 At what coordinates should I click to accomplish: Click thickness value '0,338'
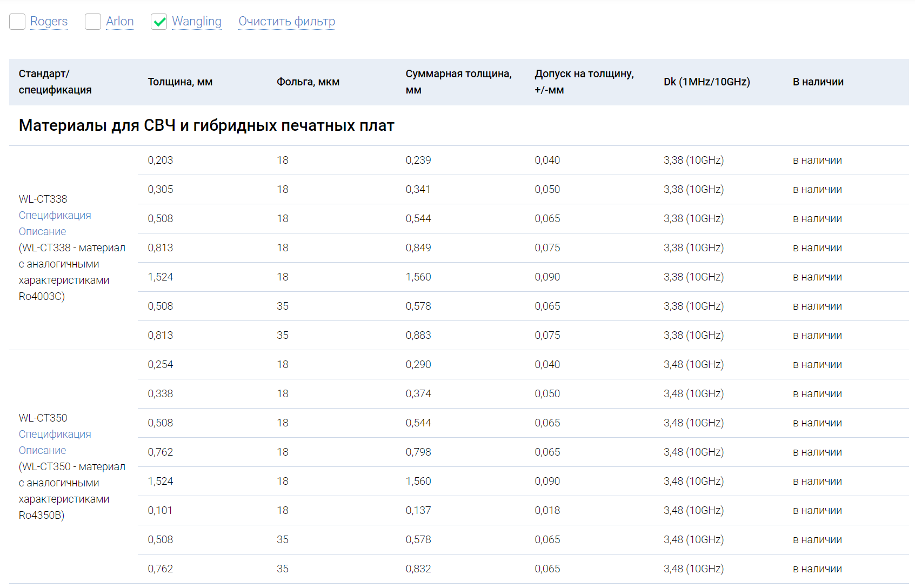[161, 393]
